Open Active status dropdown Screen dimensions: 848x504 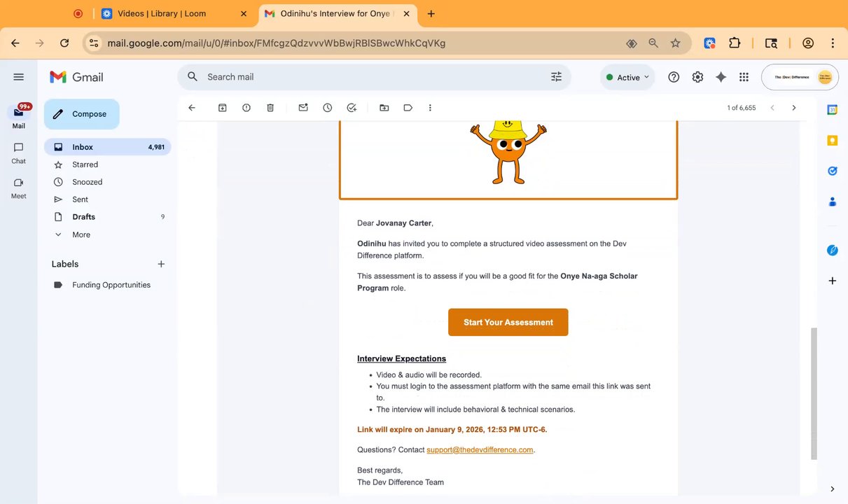pyautogui.click(x=627, y=77)
